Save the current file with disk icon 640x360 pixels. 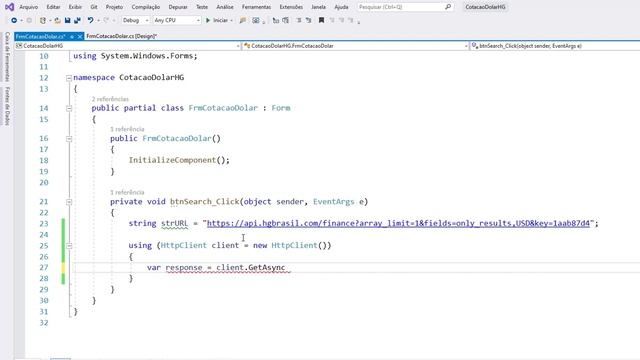(x=67, y=20)
